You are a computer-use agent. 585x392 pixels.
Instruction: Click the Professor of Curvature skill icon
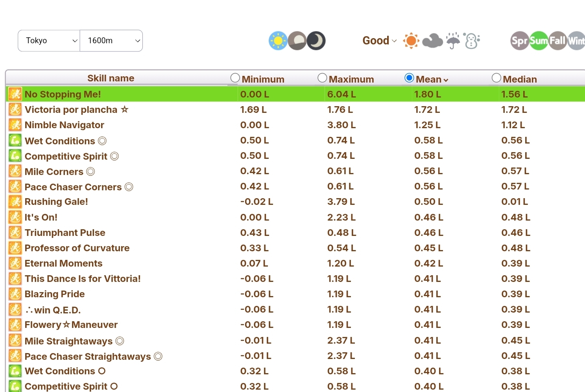point(15,248)
